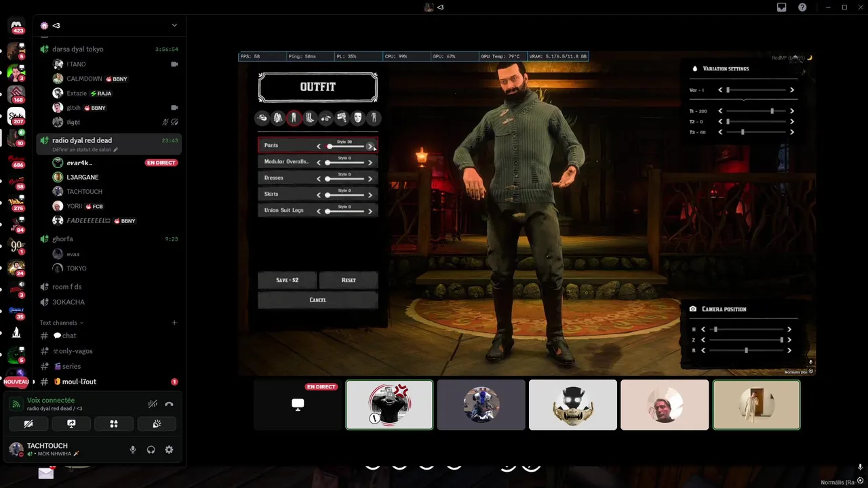
Task: Increase T3 value with right arrow
Action: click(x=791, y=132)
